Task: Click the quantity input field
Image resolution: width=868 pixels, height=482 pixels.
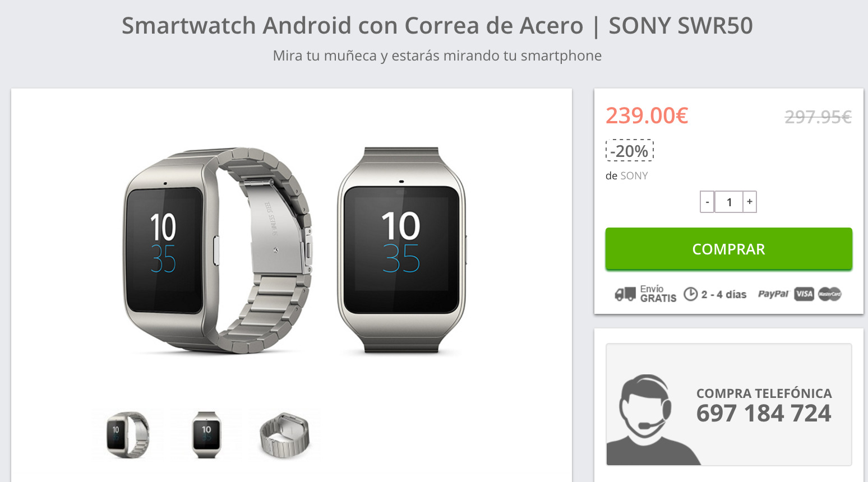Action: 729,202
